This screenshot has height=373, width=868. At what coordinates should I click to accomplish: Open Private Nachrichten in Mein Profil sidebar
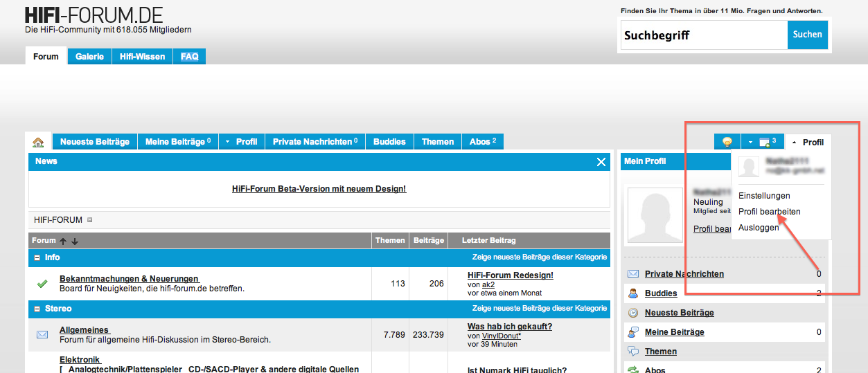coord(684,274)
